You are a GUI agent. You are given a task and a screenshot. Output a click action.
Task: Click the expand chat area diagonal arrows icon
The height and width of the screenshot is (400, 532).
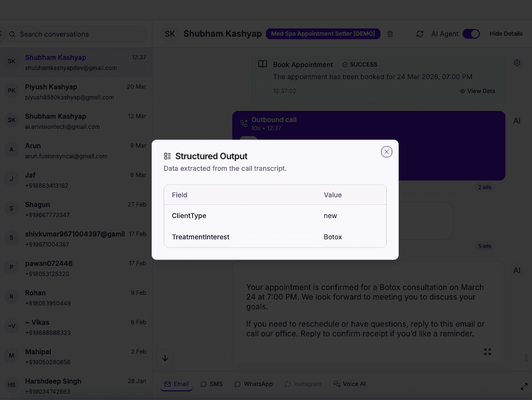(524, 386)
